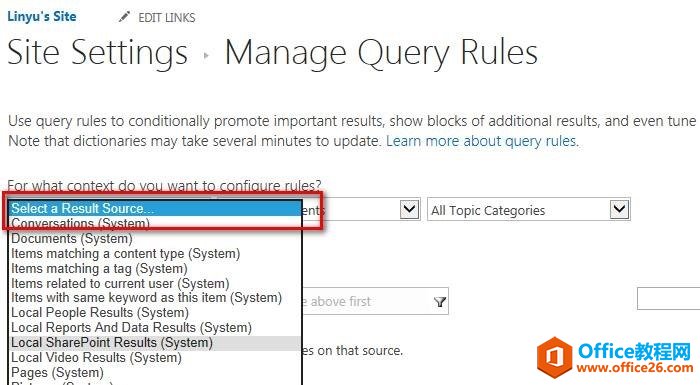Select Local Video Results (System)
700x385 pixels.
coord(155,357)
